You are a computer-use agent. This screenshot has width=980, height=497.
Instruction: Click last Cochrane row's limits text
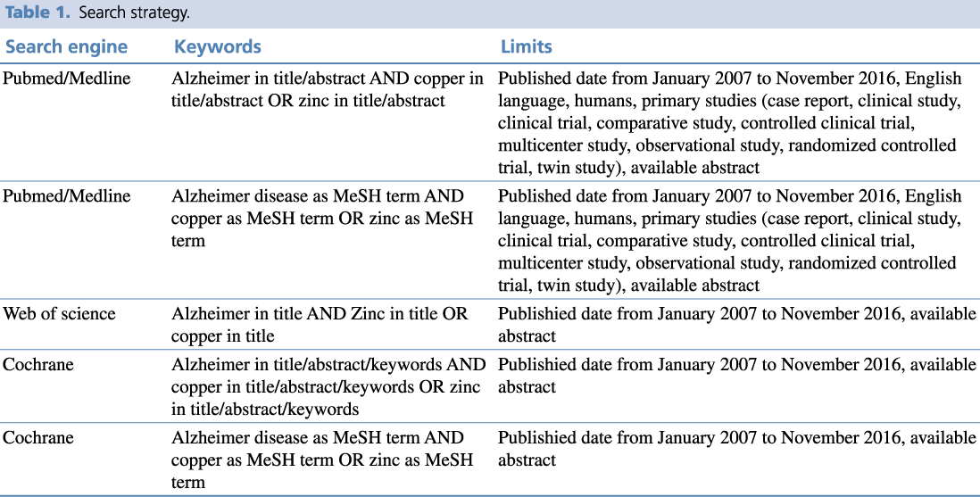coord(736,449)
